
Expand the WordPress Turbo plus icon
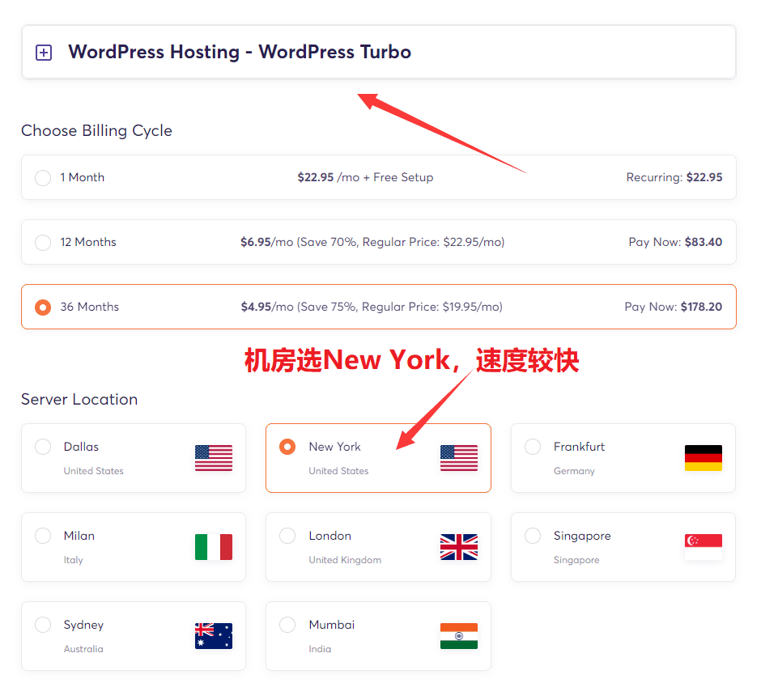tap(44, 53)
